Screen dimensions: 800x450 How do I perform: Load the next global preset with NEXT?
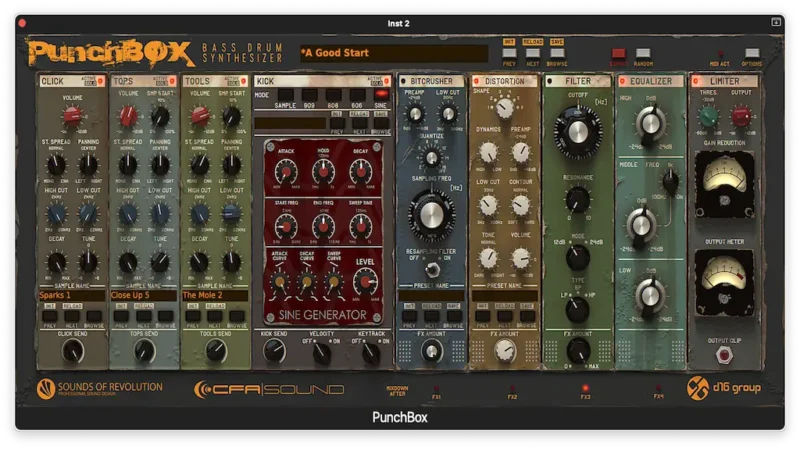pos(533,54)
